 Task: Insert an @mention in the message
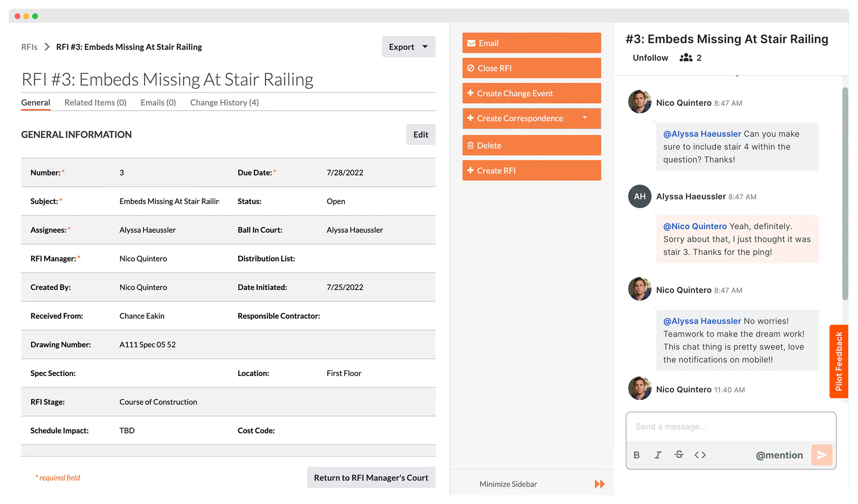779,455
